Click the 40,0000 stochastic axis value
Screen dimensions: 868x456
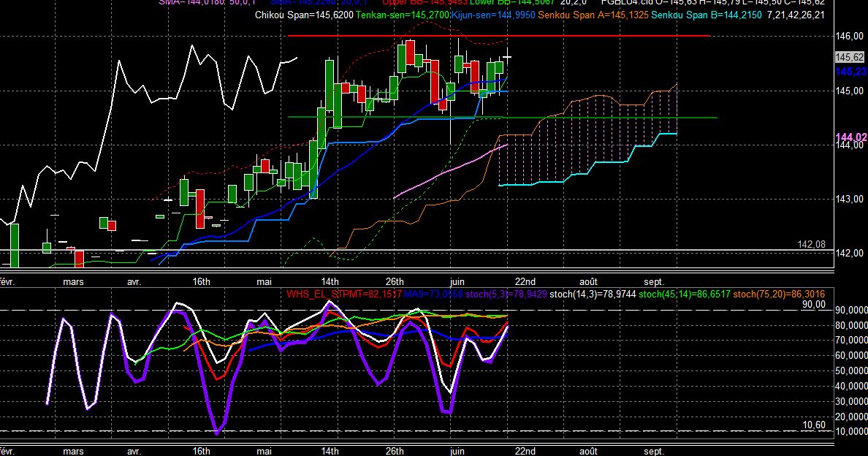tap(851, 387)
